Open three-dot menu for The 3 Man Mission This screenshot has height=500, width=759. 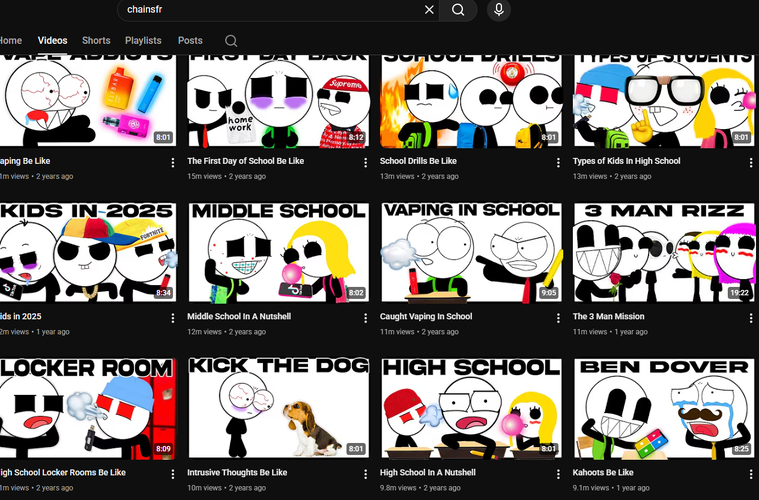pyautogui.click(x=751, y=318)
